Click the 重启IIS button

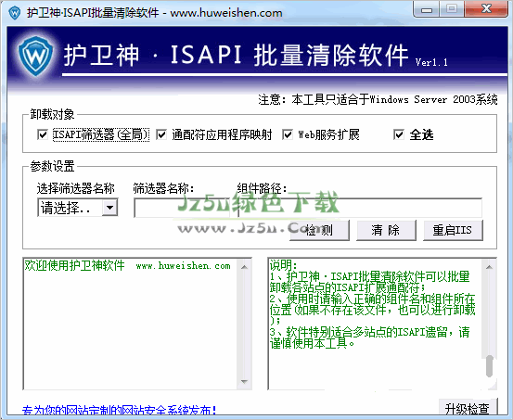click(453, 230)
